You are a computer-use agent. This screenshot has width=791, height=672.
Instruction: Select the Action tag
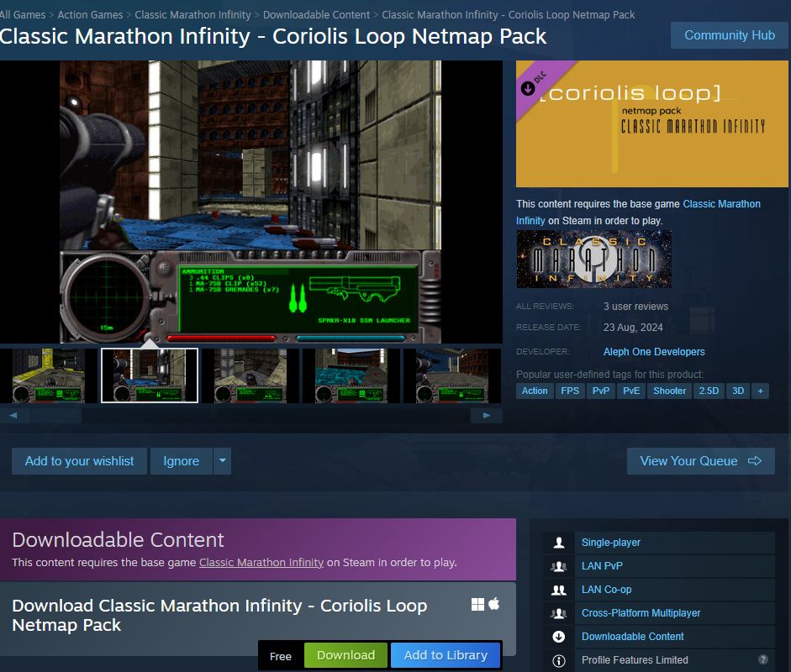pos(535,391)
